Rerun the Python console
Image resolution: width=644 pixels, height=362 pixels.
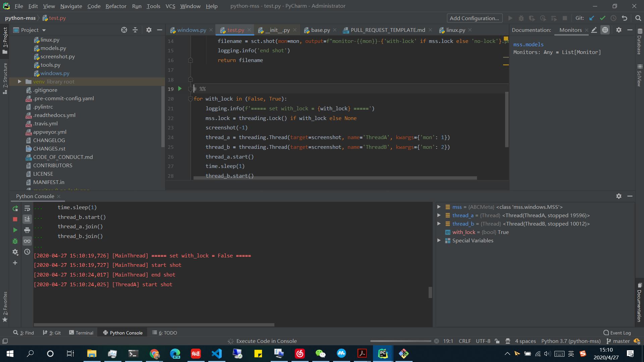tap(15, 208)
